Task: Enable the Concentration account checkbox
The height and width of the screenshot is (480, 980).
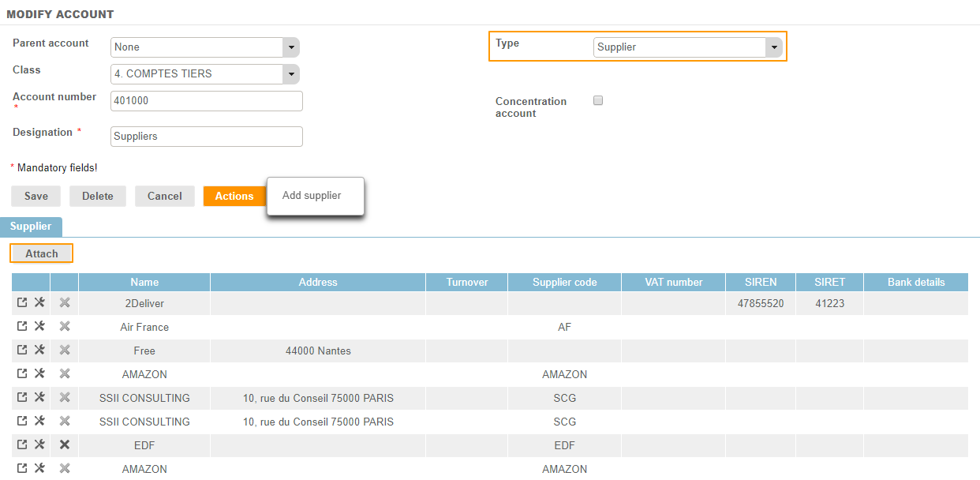Action: pos(598,101)
